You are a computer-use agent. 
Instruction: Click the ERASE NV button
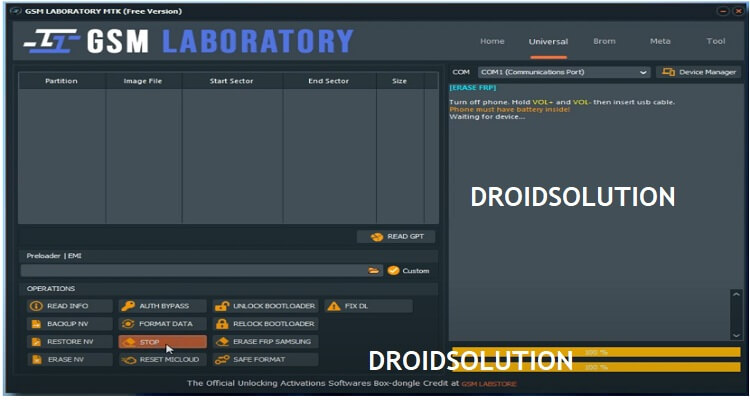[70, 359]
